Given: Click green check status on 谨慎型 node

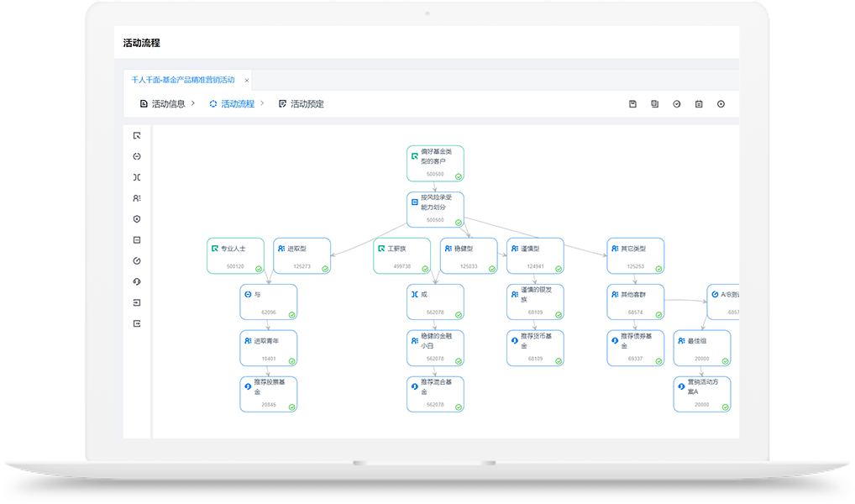Looking at the screenshot, I should [x=559, y=269].
